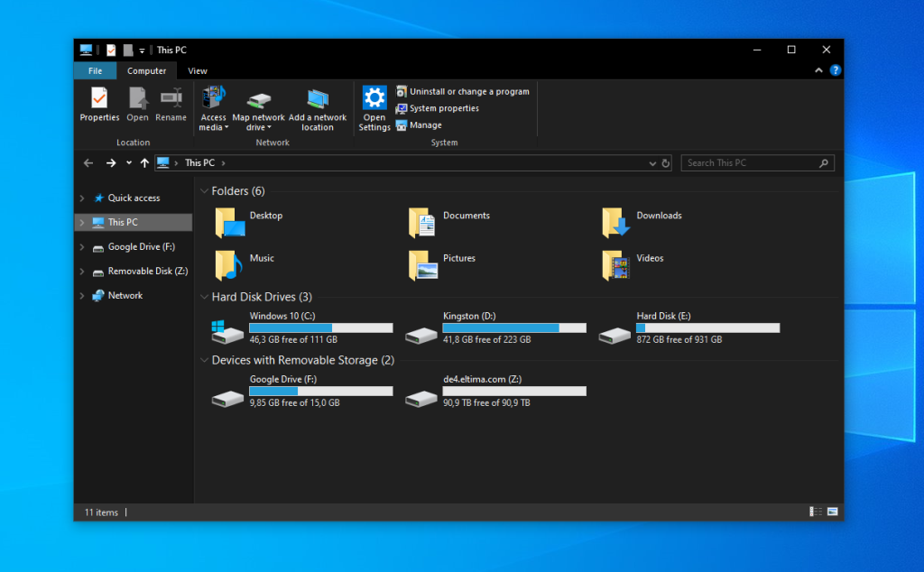924x572 pixels.
Task: Switch to the View ribbon tab
Action: (198, 71)
